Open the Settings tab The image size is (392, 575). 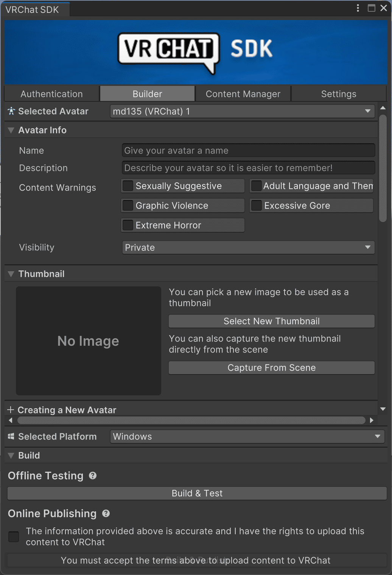pyautogui.click(x=339, y=94)
